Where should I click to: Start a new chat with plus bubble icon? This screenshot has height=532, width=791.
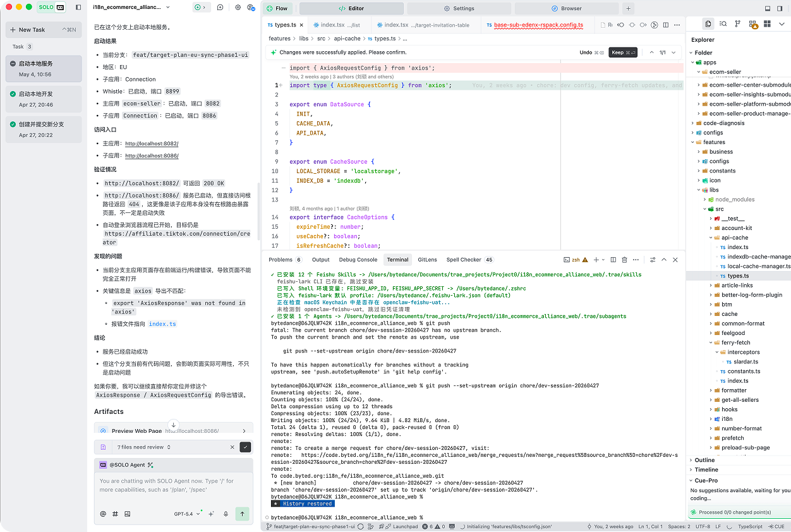tap(220, 8)
